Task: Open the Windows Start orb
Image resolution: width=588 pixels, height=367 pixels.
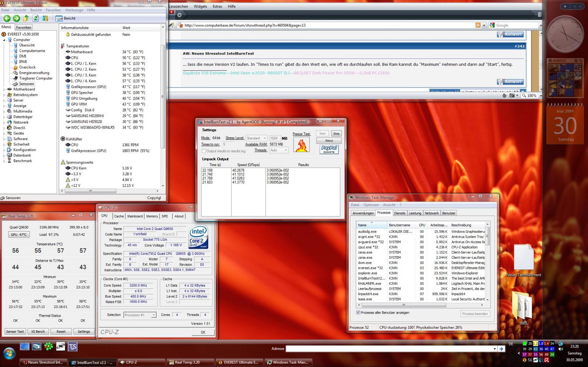Action: (x=9, y=353)
